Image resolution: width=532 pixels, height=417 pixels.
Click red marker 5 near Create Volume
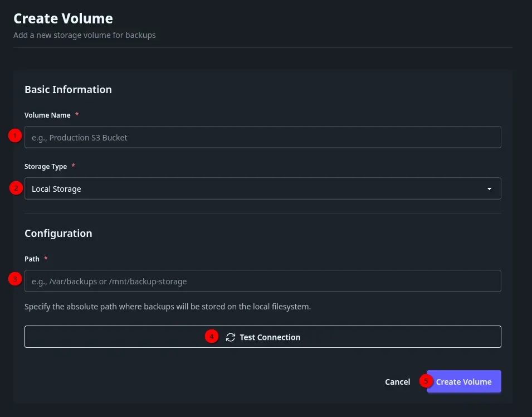[426, 381]
